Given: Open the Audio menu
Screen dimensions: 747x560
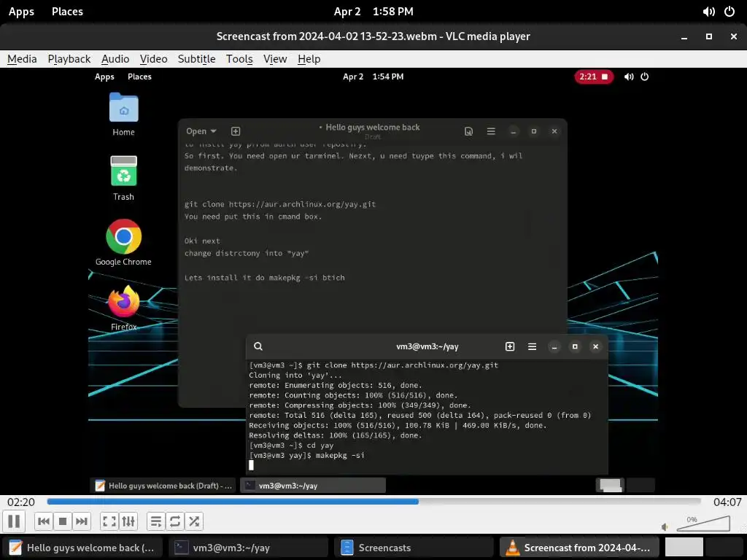Looking at the screenshot, I should click(x=115, y=59).
